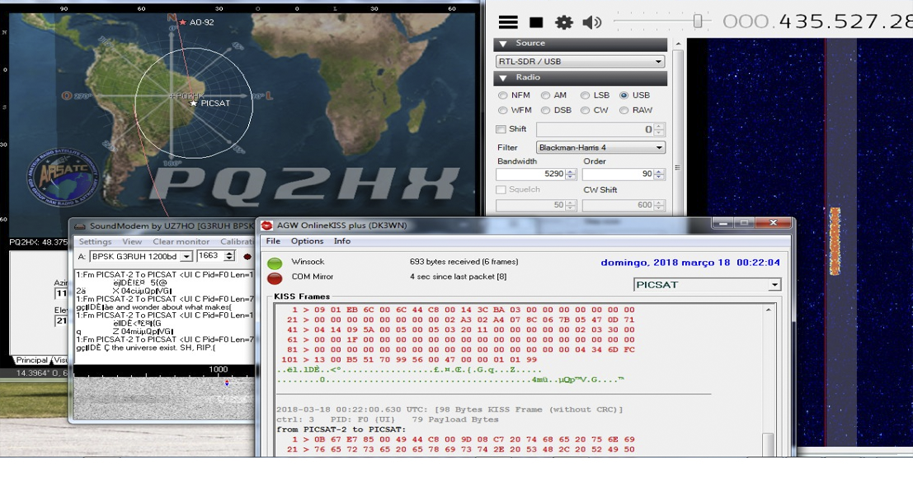This screenshot has height=477, width=913.
Task: Open the SDR# hamburger menu
Action: [508, 22]
